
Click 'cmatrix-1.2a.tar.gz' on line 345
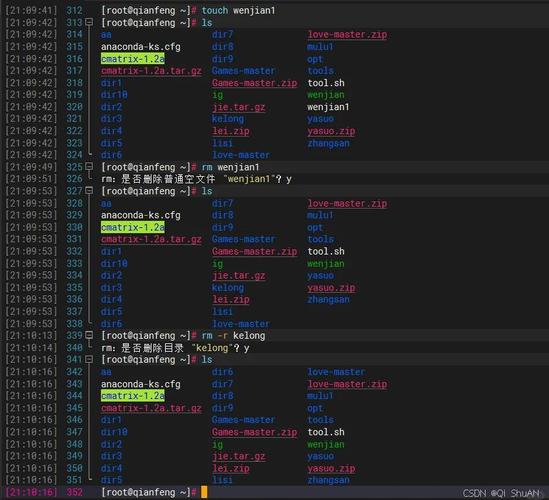tap(151, 408)
